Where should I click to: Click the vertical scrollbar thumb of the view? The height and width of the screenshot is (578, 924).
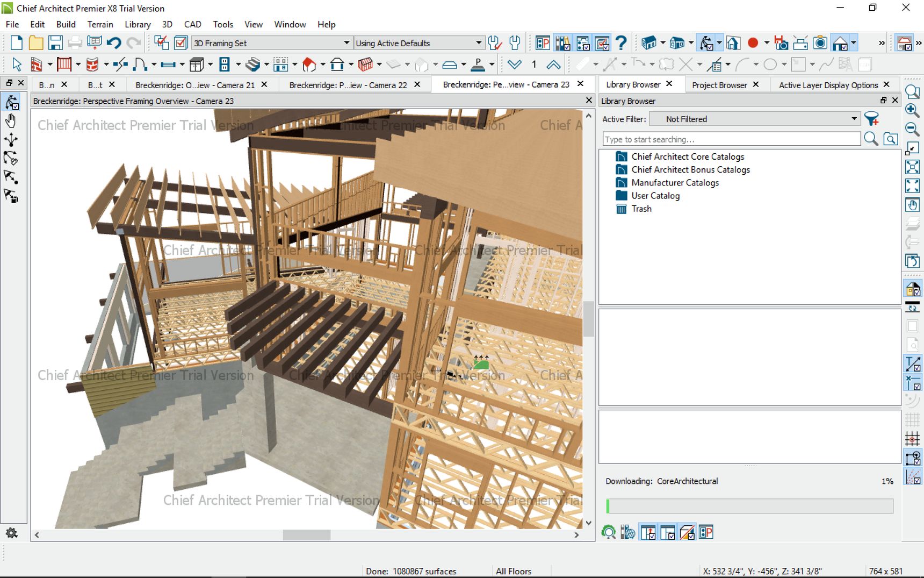(x=589, y=319)
